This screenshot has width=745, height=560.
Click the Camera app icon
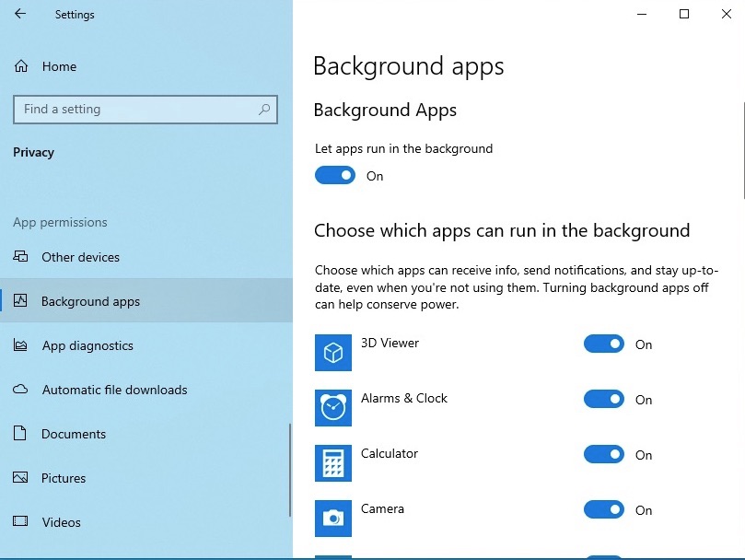(333, 519)
